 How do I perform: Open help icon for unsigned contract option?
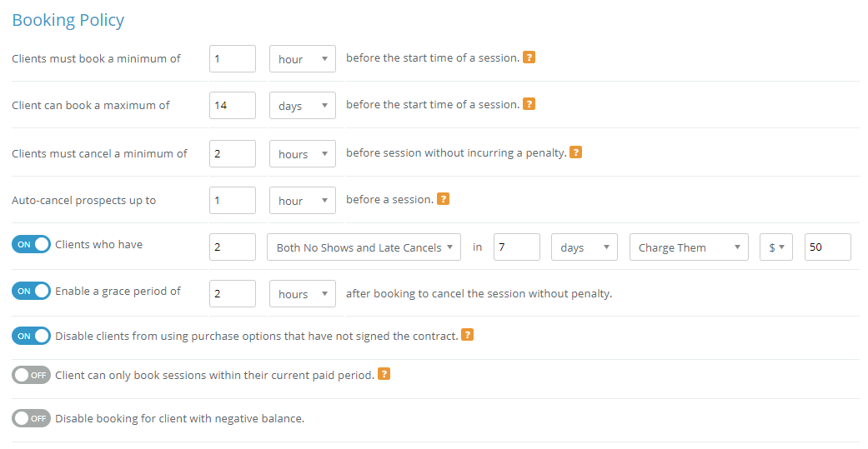(467, 335)
